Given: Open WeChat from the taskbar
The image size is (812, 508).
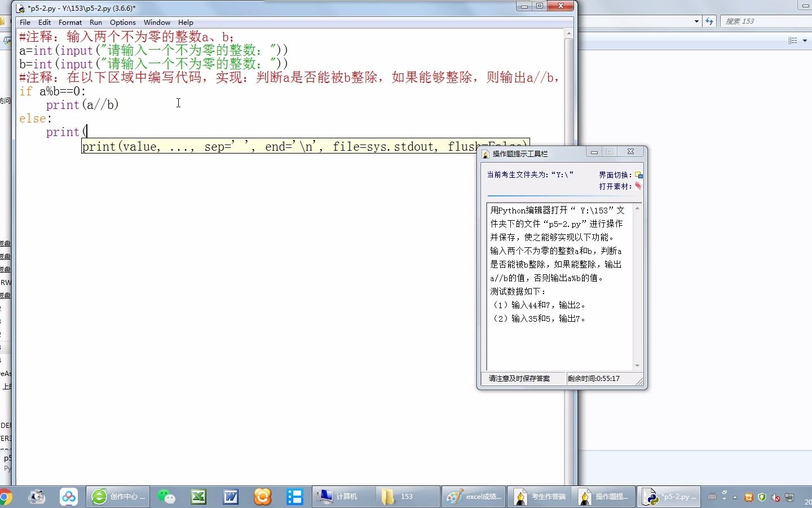Looking at the screenshot, I should pyautogui.click(x=166, y=497).
